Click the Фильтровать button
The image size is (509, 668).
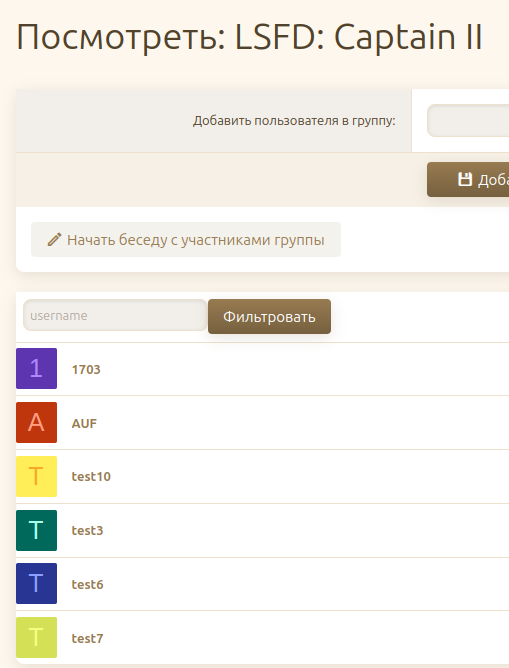[269, 317]
